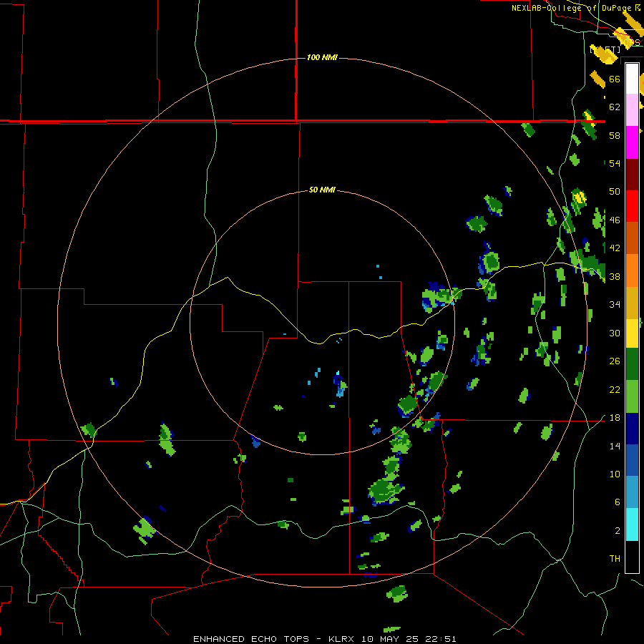The image size is (644, 644).
Task: Click the '58' legend value
Action: point(615,135)
